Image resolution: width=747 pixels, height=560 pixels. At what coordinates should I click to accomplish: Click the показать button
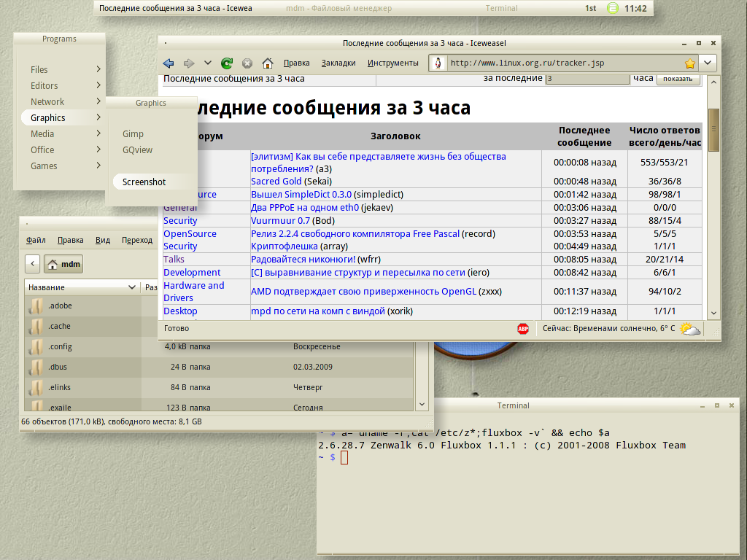(678, 79)
